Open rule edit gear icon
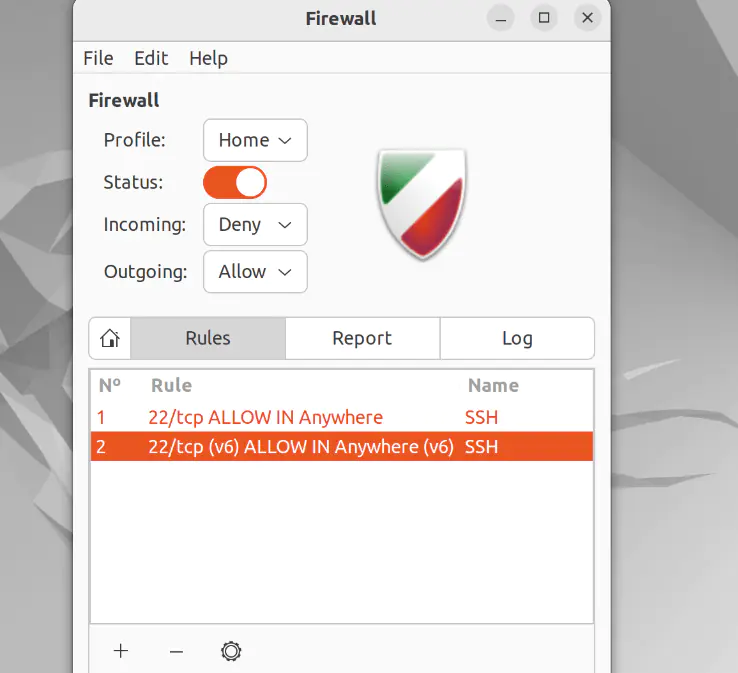Image resolution: width=738 pixels, height=673 pixels. [231, 651]
